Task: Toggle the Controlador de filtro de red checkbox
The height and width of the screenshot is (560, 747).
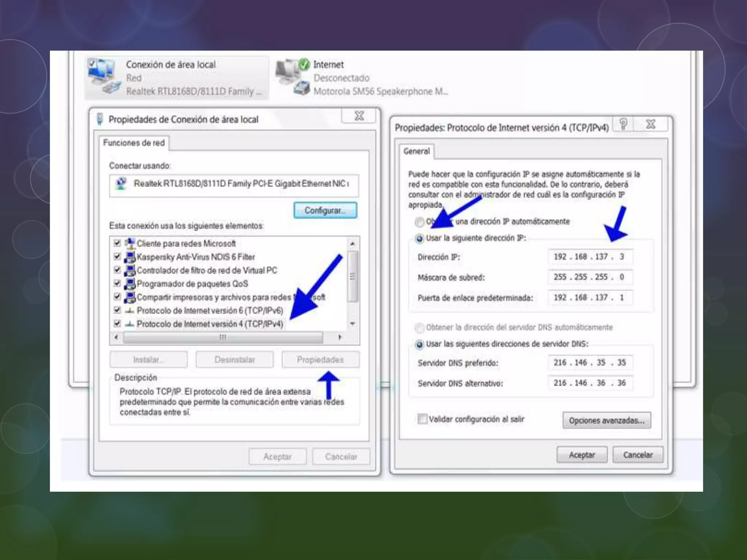Action: 117,270
